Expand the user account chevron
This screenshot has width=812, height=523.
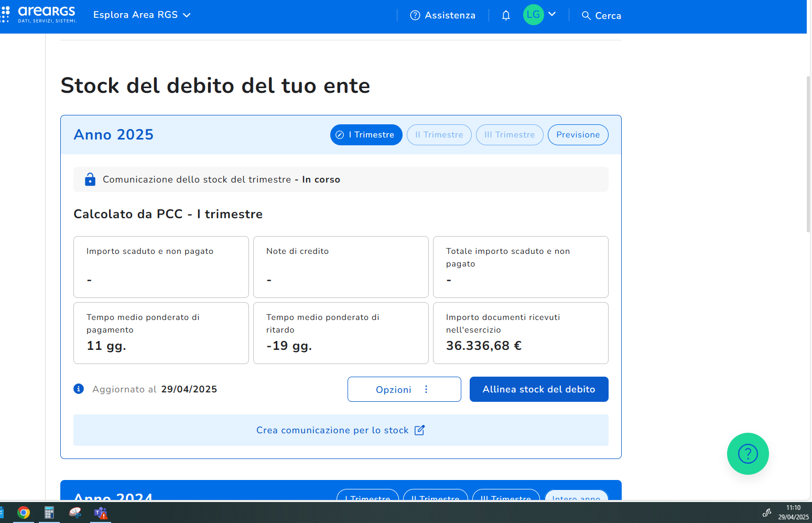coord(552,14)
